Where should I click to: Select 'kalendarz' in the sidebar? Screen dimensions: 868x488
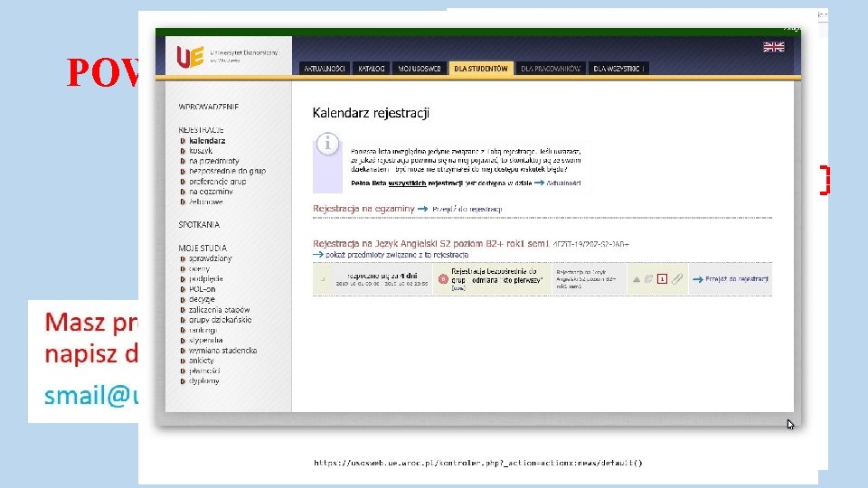[x=207, y=141]
